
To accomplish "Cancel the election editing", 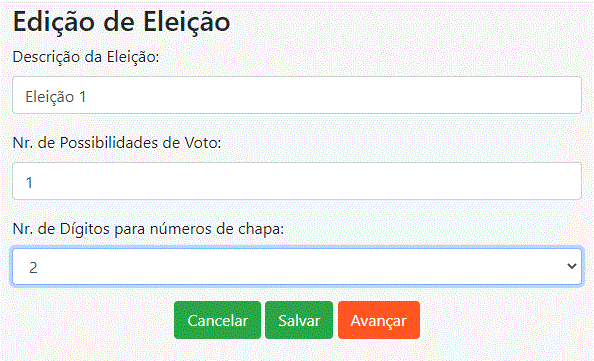I will [x=217, y=320].
